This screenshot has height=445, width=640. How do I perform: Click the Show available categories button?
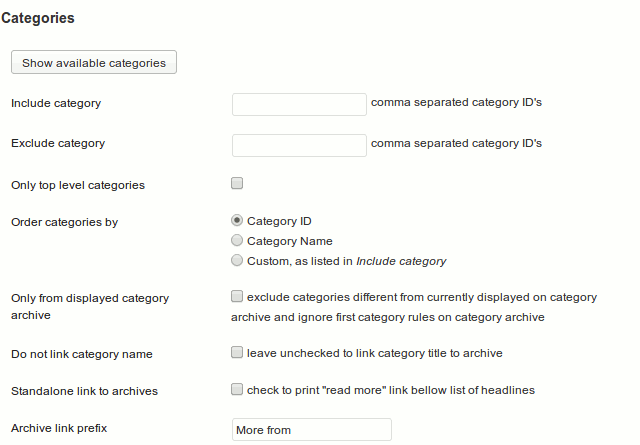pyautogui.click(x=94, y=62)
